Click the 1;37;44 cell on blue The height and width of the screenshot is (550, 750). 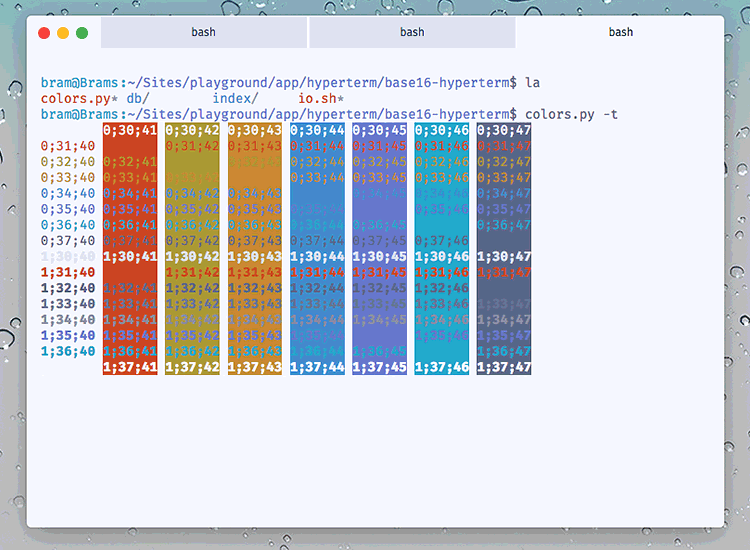coord(317,367)
